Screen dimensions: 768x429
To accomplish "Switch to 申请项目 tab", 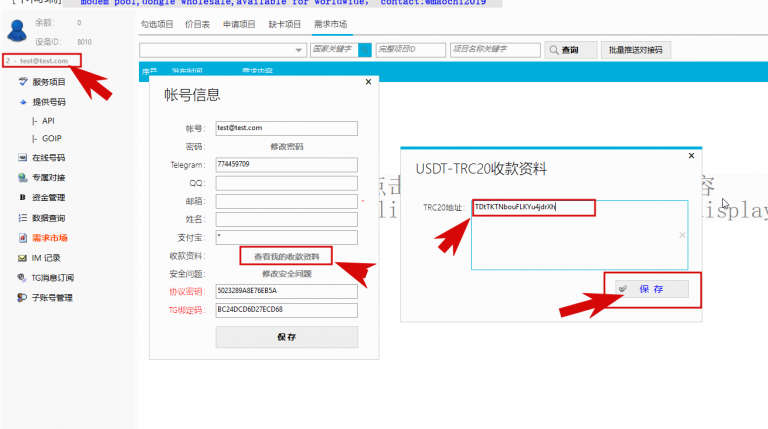I will click(239, 24).
